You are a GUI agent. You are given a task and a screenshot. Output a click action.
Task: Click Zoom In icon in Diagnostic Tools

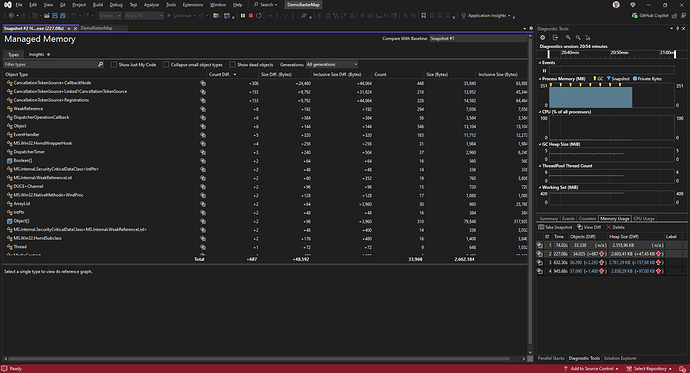coord(568,38)
